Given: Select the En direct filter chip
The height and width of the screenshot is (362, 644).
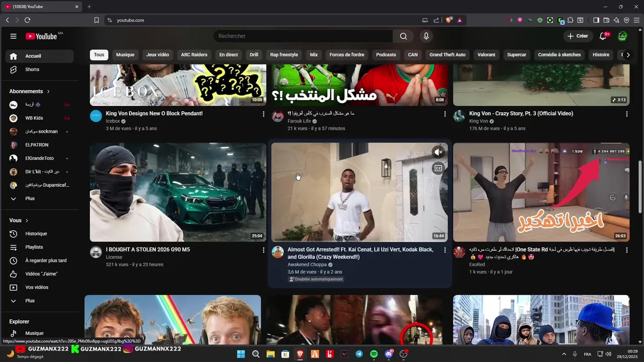Looking at the screenshot, I should pyautogui.click(x=228, y=55).
